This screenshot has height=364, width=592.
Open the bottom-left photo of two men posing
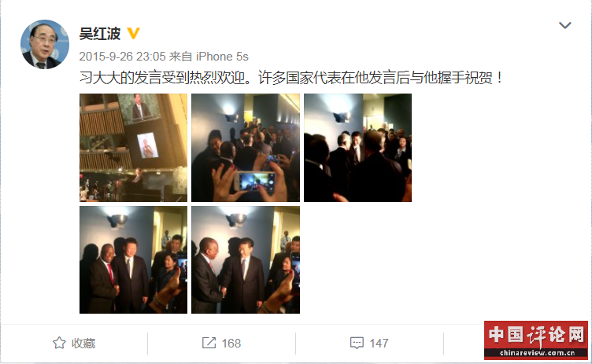133,260
